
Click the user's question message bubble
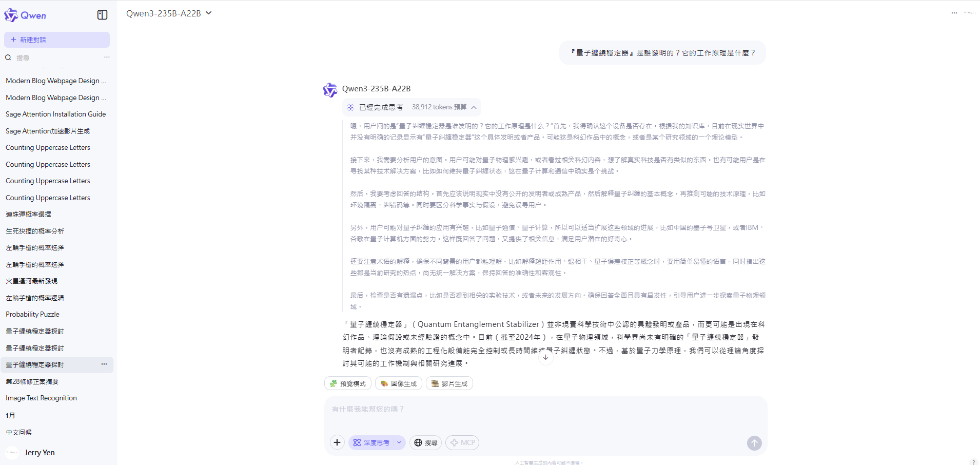click(663, 53)
